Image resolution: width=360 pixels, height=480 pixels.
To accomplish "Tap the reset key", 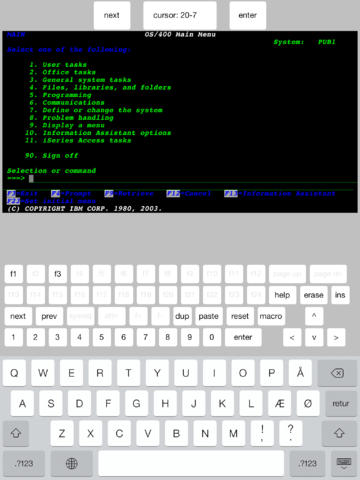I will (x=240, y=316).
